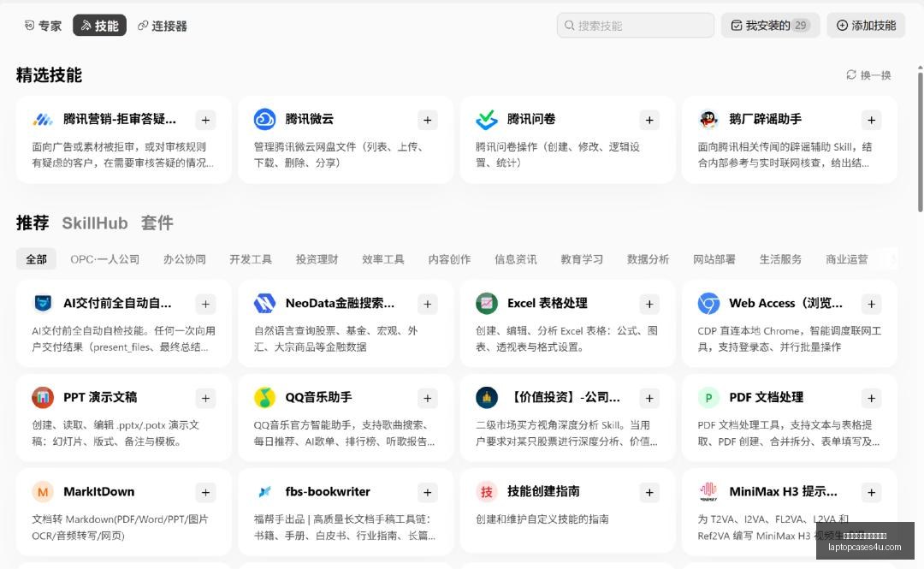Image resolution: width=924 pixels, height=569 pixels.
Task: Open the fbs-bookwriter card title
Action: [328, 492]
